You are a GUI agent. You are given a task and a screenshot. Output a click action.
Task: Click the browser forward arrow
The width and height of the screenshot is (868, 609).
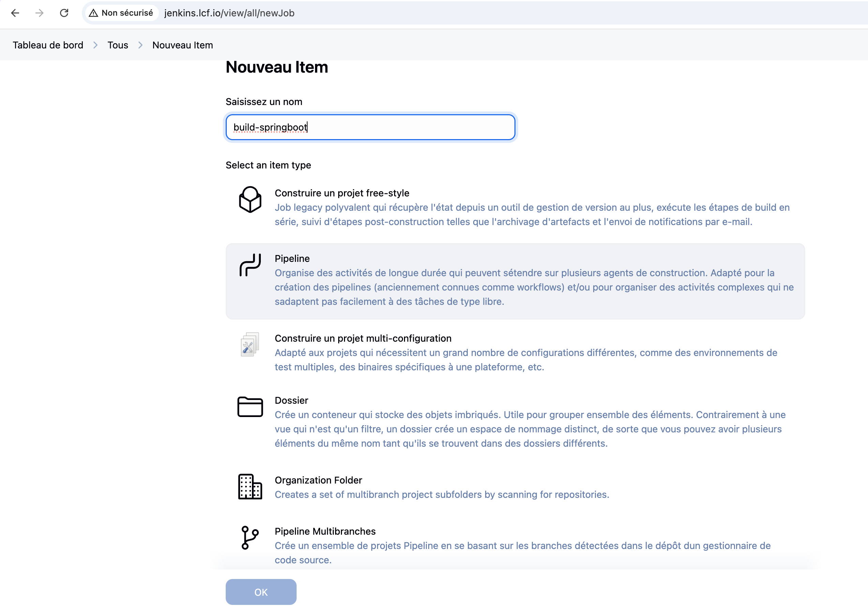39,13
